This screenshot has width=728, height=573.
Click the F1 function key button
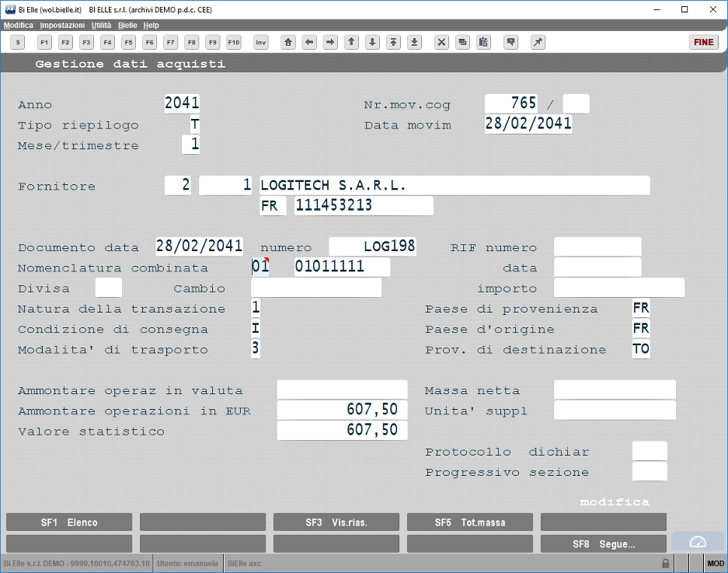[44, 42]
